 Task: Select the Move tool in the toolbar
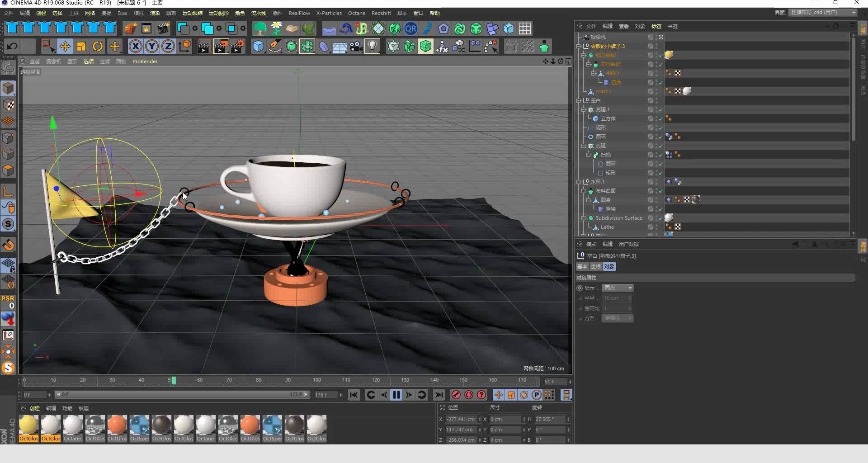[x=65, y=46]
